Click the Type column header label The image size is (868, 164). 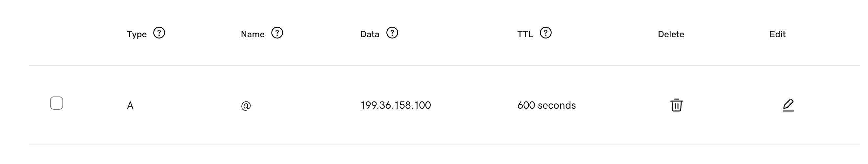[x=136, y=35]
